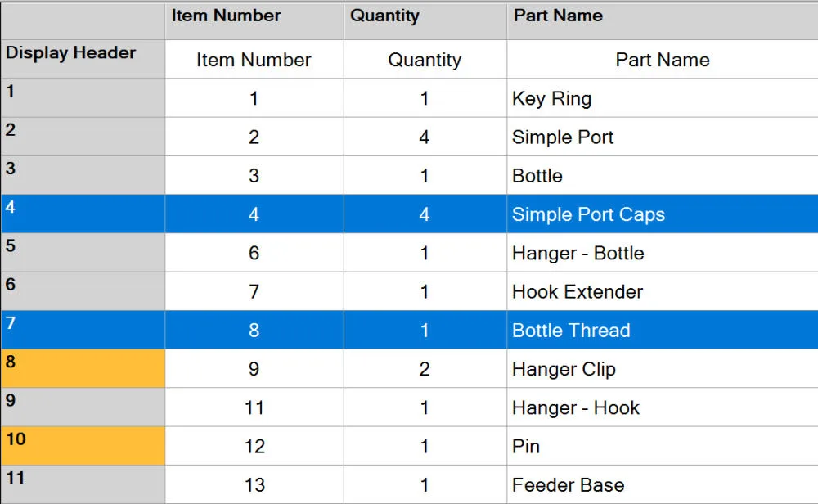Click the Key Ring part name cell

point(663,98)
